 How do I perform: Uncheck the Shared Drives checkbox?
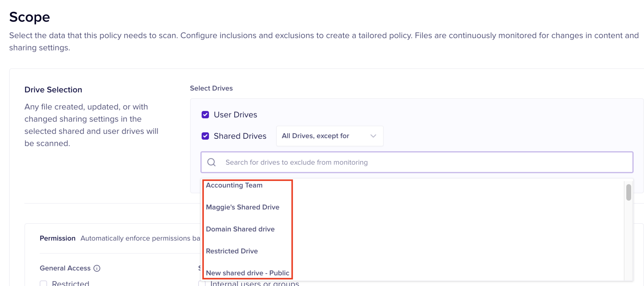tap(205, 136)
